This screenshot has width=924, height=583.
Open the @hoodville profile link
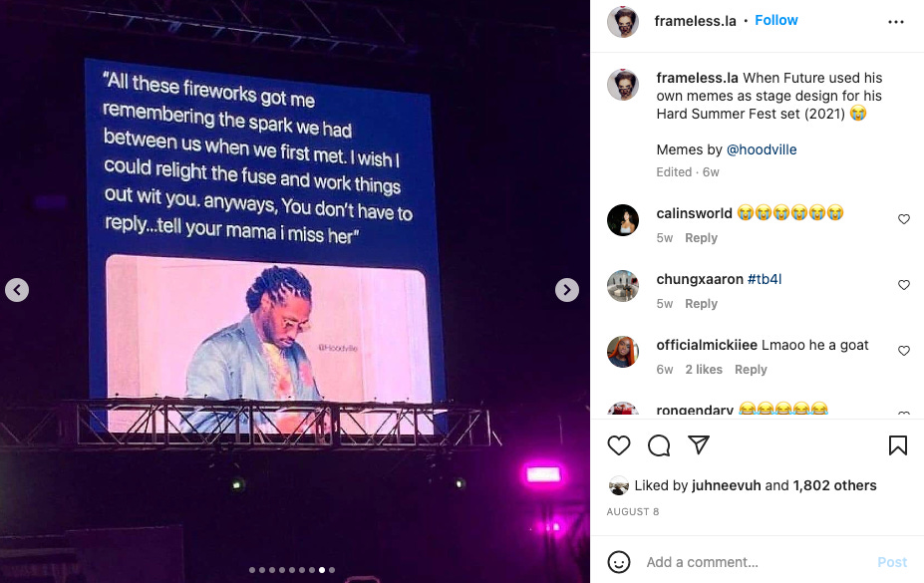(762, 149)
